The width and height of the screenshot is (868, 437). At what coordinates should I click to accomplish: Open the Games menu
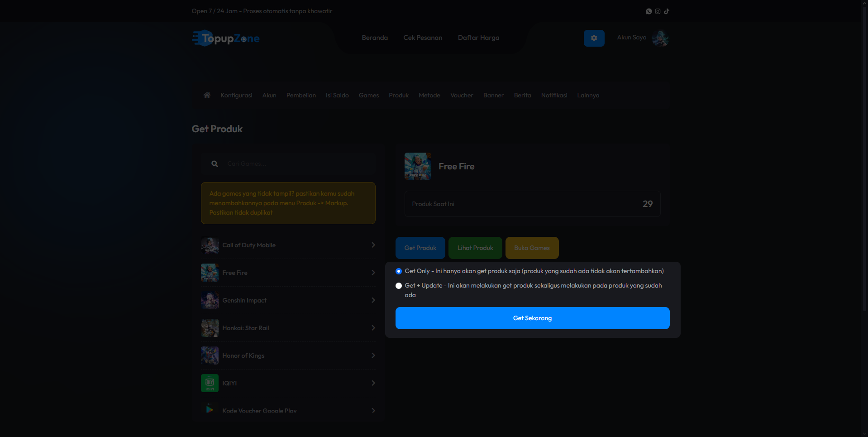[x=369, y=95]
